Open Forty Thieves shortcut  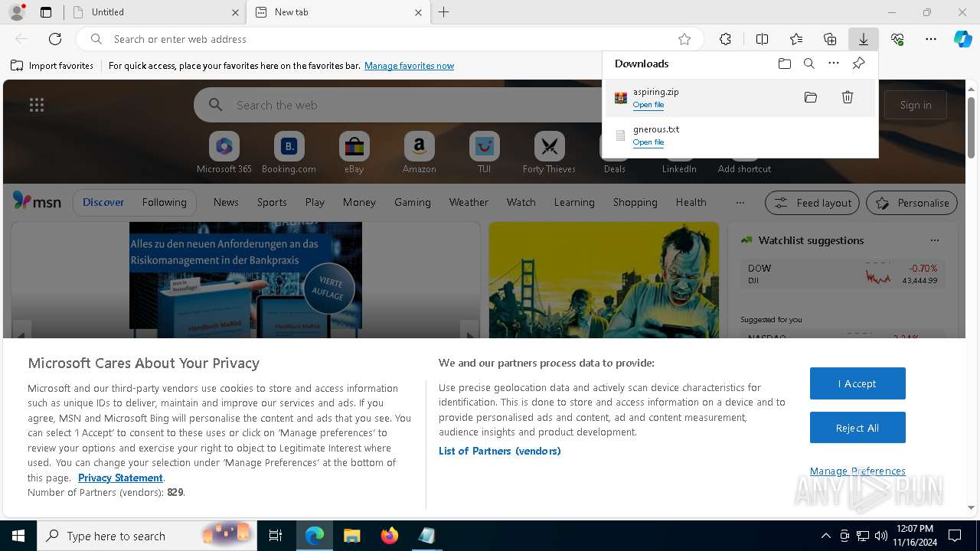click(x=549, y=152)
